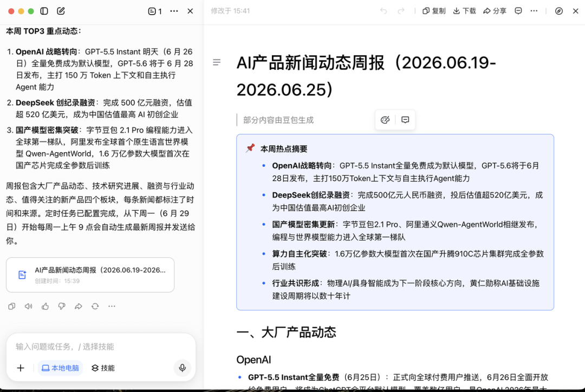Viewport: 585px width, 392px height.
Task: Close the chat panel
Action: 190,11
